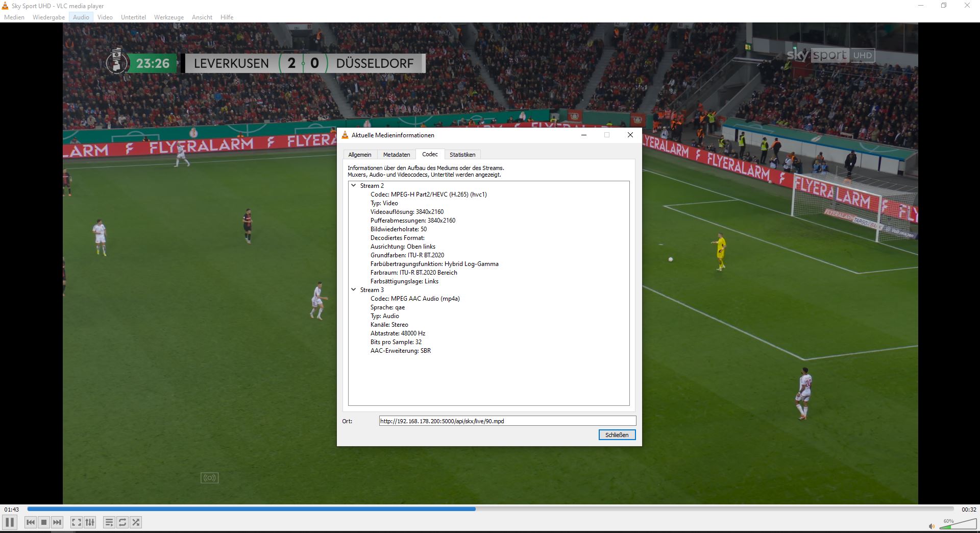This screenshot has width=980, height=533.
Task: Click the Ort URL input field
Action: click(x=507, y=421)
